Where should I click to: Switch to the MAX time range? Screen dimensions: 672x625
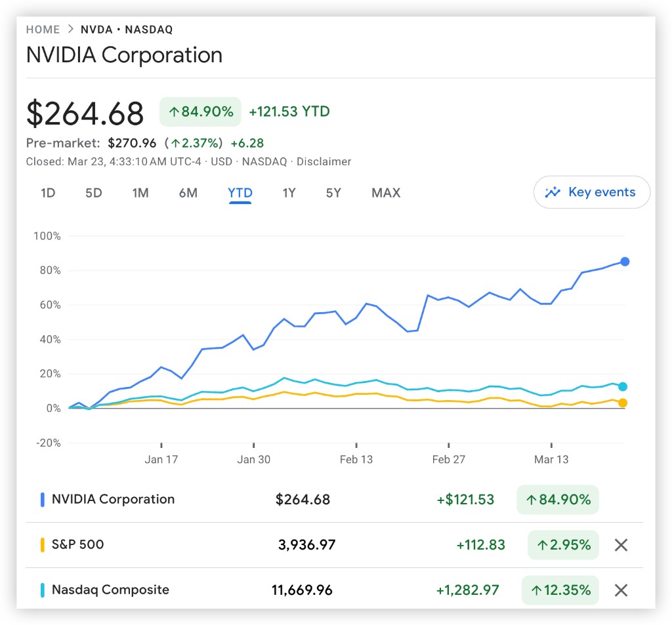(386, 193)
